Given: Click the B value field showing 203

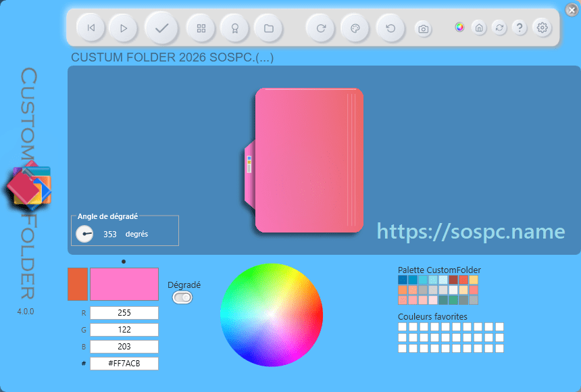Looking at the screenshot, I should tap(124, 347).
